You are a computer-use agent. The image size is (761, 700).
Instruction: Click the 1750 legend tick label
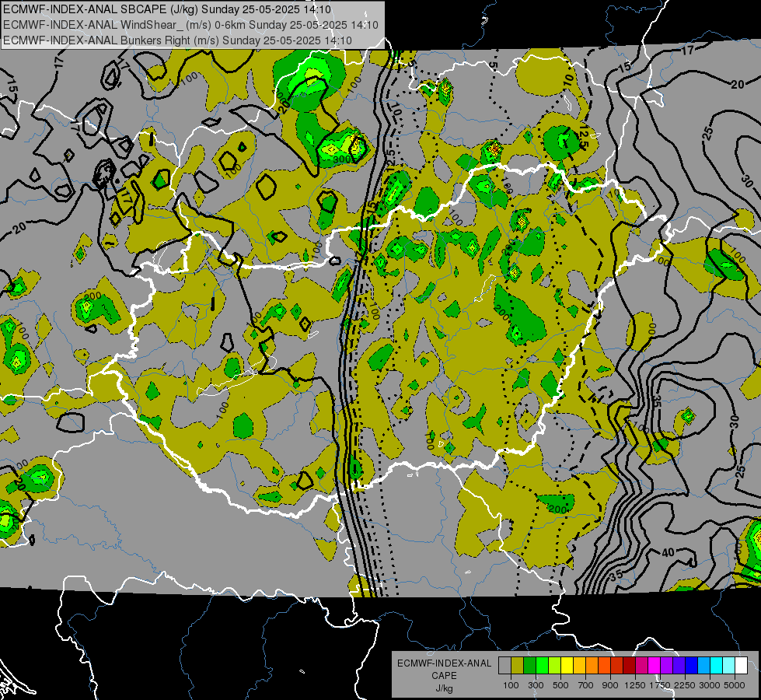[660, 685]
